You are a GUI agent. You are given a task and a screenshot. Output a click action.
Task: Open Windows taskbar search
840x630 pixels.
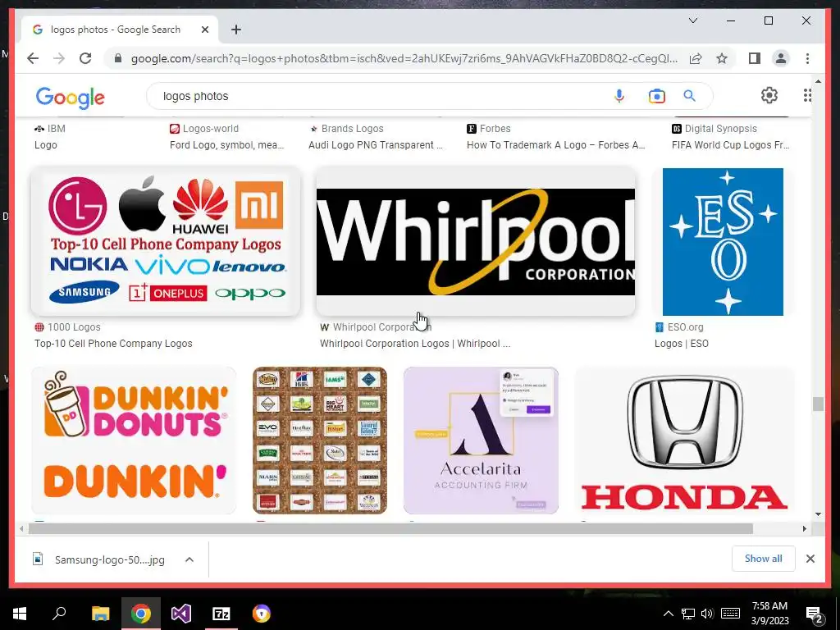coord(59,614)
